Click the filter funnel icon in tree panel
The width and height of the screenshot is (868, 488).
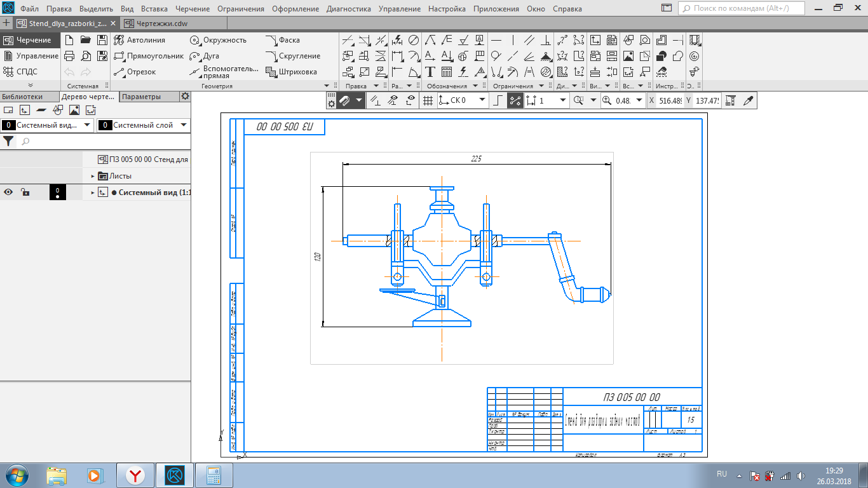[9, 141]
